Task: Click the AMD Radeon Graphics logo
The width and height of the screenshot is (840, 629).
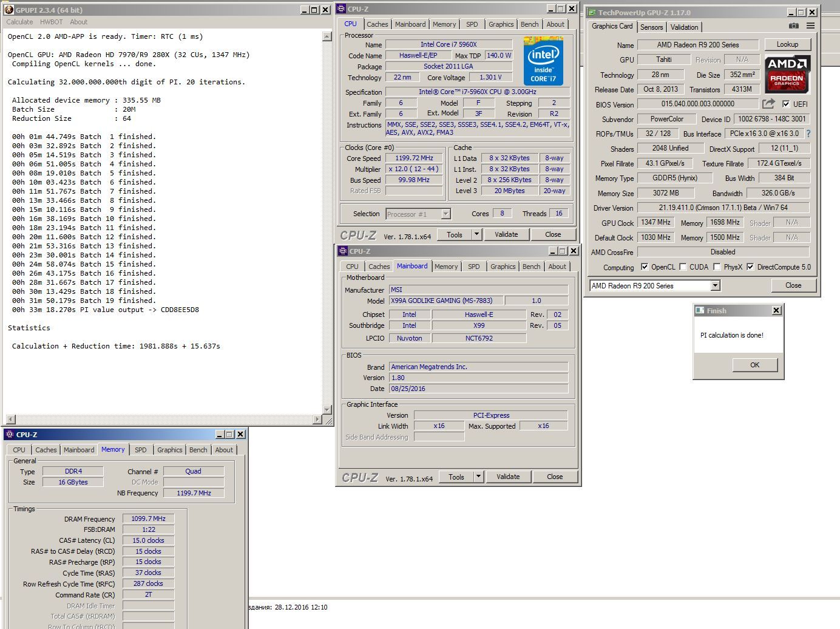Action: [787, 75]
